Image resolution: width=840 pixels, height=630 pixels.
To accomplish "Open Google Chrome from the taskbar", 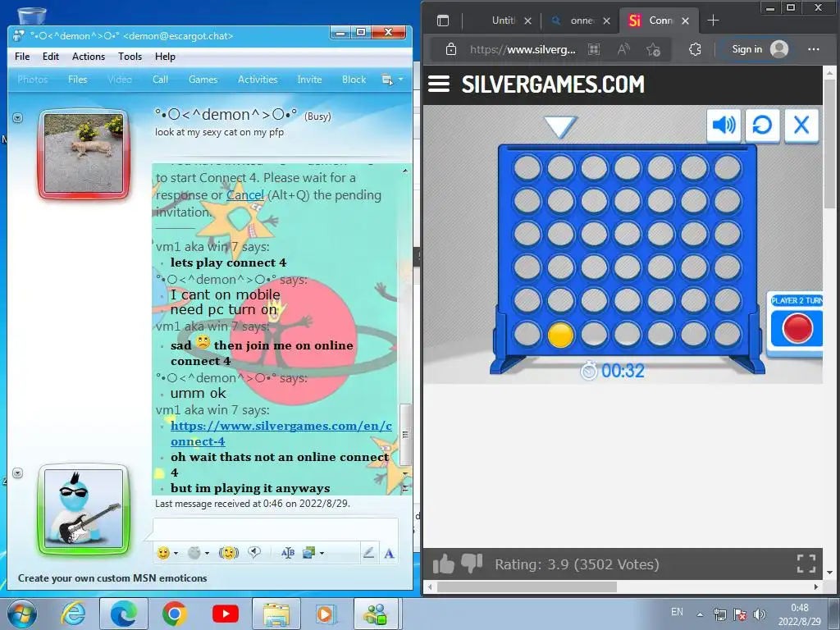I will 174,614.
